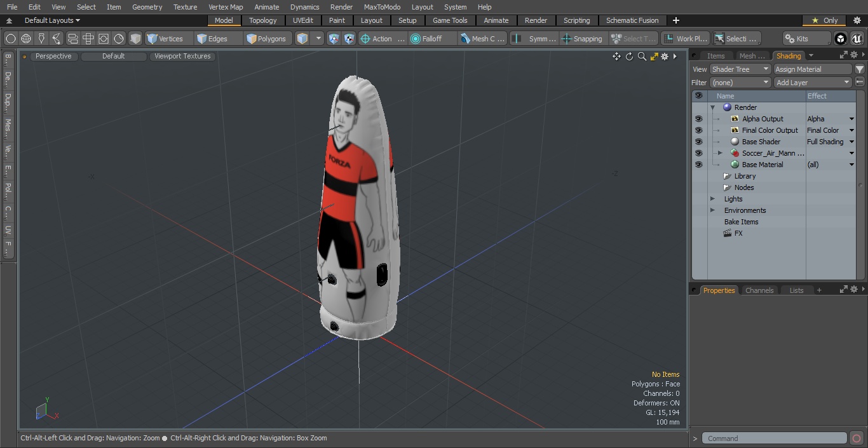This screenshot has height=448, width=868.
Task: Select the FX item in Shader Tree
Action: (x=738, y=233)
